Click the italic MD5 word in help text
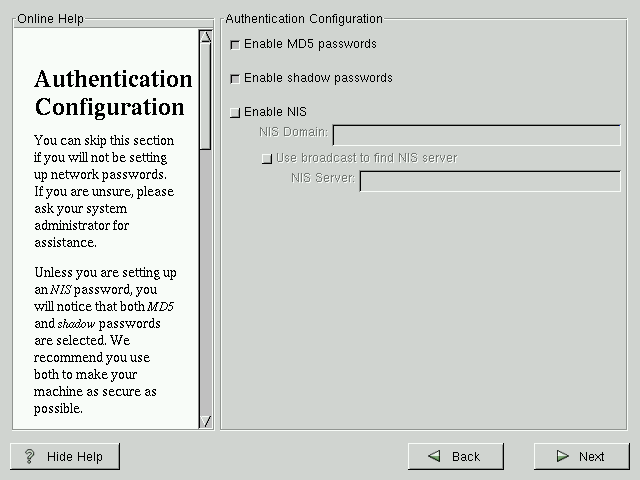The image size is (640, 480). [x=161, y=306]
